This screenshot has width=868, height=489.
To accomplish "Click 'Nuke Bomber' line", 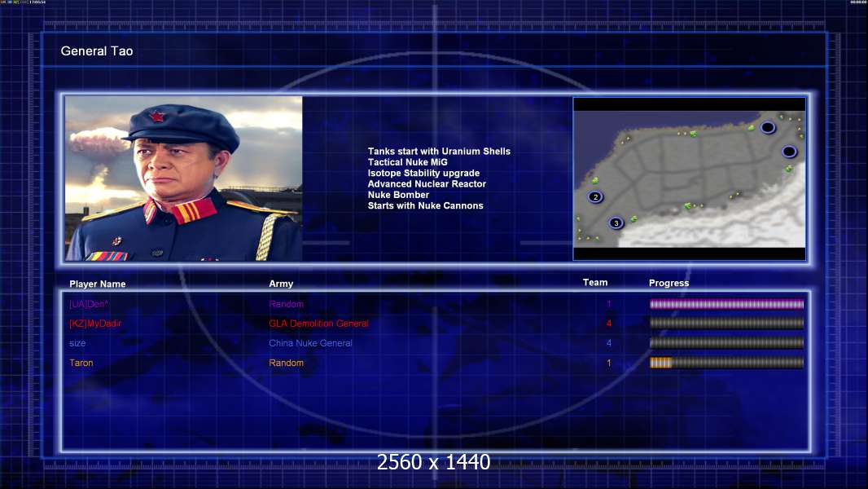I will 398,195.
